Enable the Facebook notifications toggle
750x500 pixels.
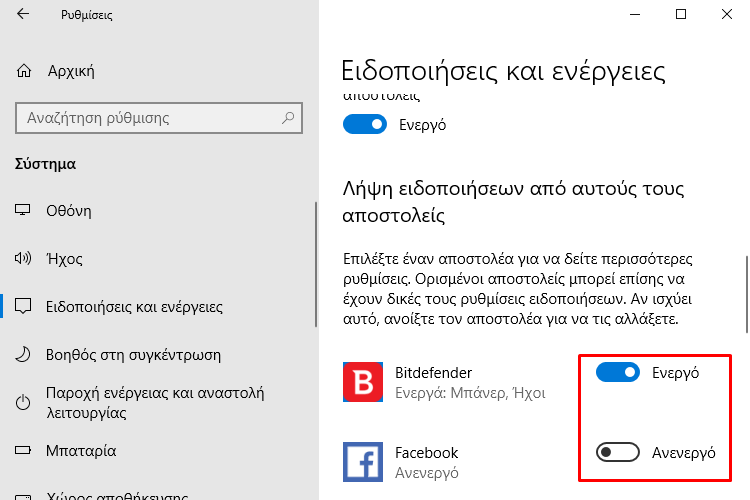click(618, 452)
